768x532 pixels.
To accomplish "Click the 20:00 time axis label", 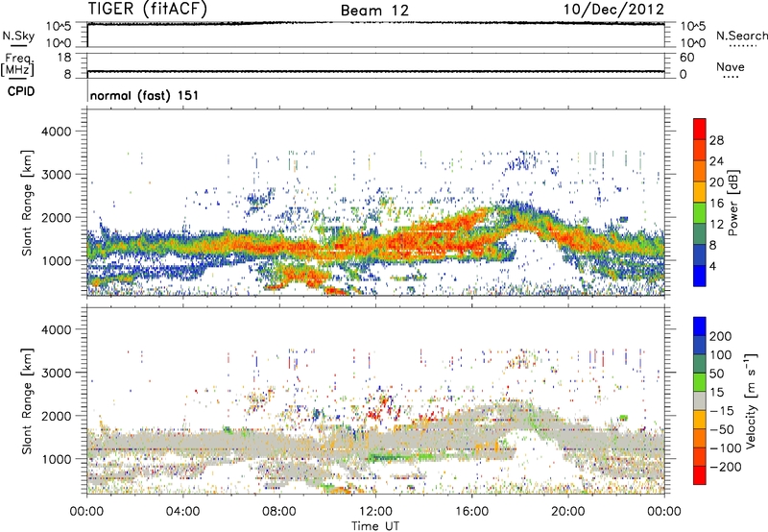I will tap(567, 512).
